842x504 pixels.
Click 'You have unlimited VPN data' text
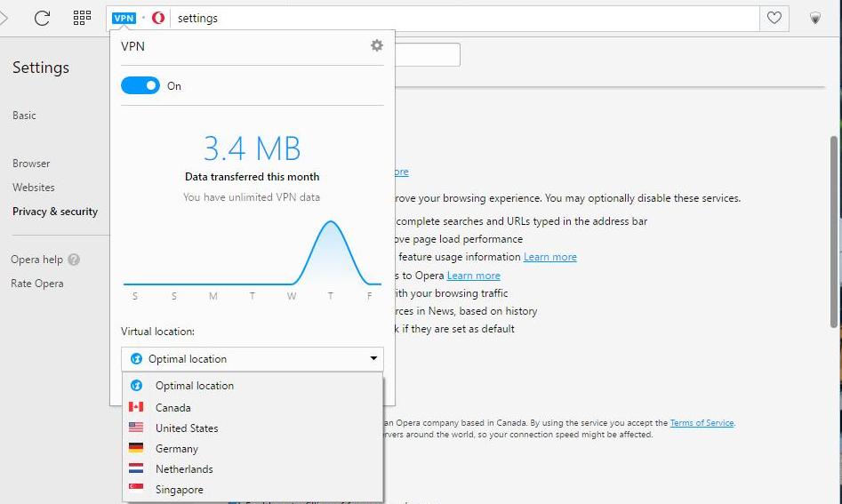[252, 197]
